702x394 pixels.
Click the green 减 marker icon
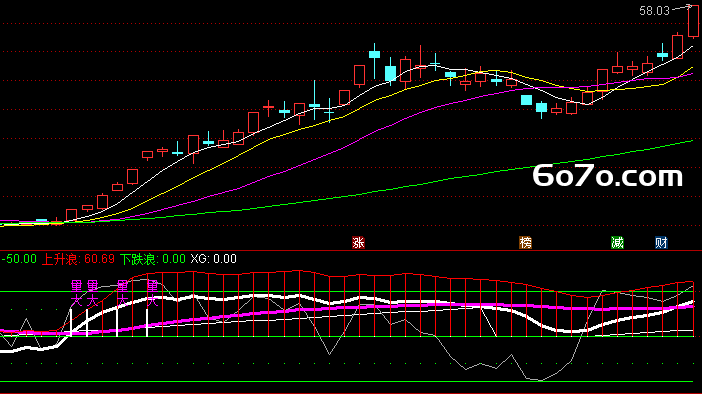tap(617, 243)
